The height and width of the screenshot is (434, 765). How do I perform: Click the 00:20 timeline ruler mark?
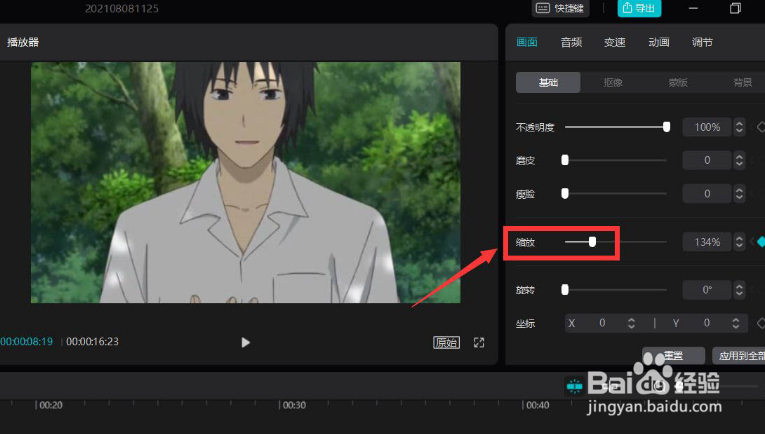pos(51,405)
